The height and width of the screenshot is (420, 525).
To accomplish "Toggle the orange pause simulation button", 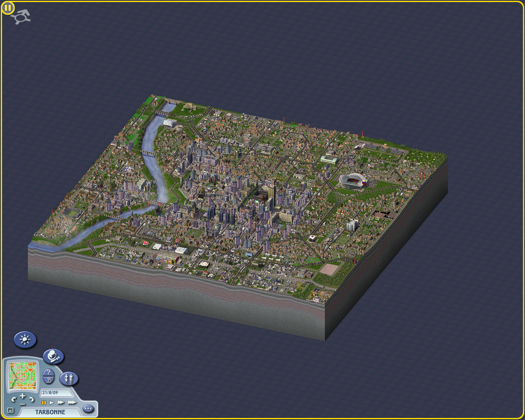I will (44, 403).
